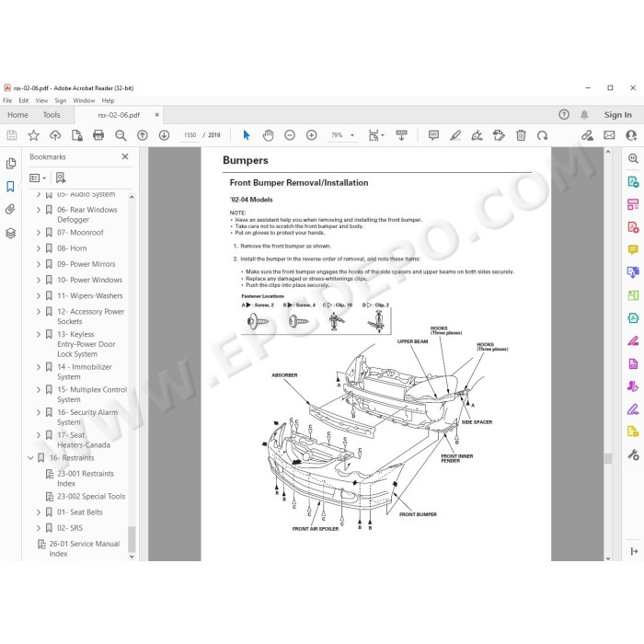
Task: Zoom in with plus button
Action: point(311,135)
